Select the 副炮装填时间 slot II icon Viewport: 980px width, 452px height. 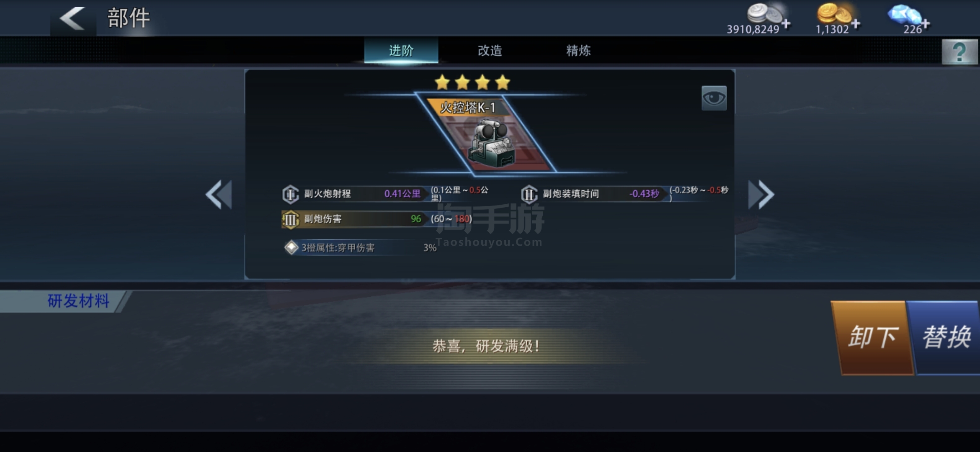[x=529, y=194]
